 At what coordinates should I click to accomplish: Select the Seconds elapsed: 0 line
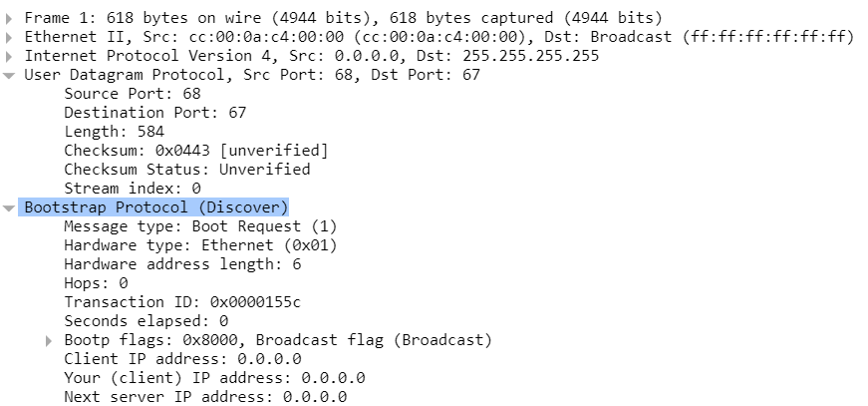(146, 321)
